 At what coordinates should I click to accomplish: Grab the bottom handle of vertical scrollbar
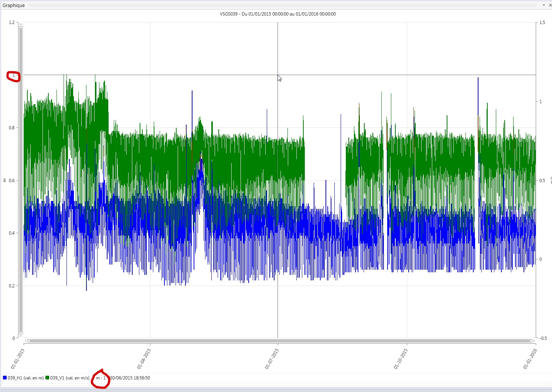(21, 333)
